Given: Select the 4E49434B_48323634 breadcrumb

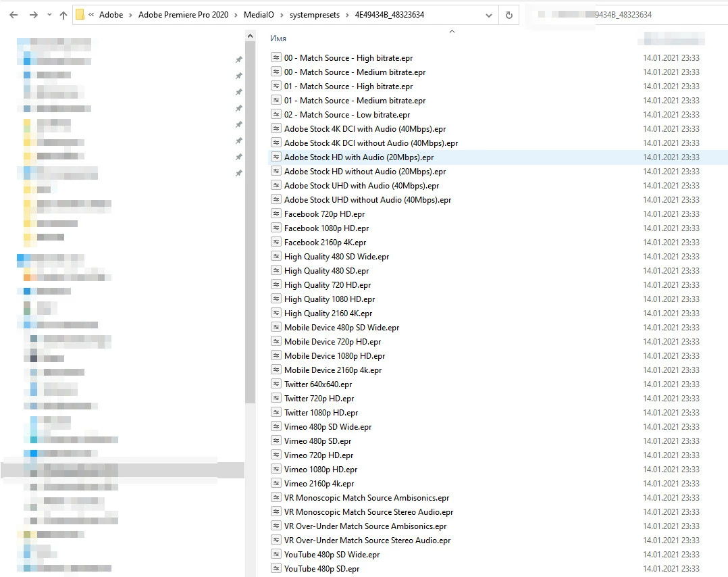Looking at the screenshot, I should [x=389, y=15].
